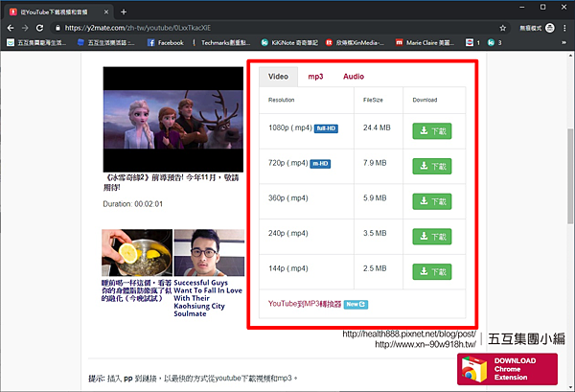Open the first bookmark in bookmarks bar
This screenshot has height=392, width=575.
[x=36, y=42]
